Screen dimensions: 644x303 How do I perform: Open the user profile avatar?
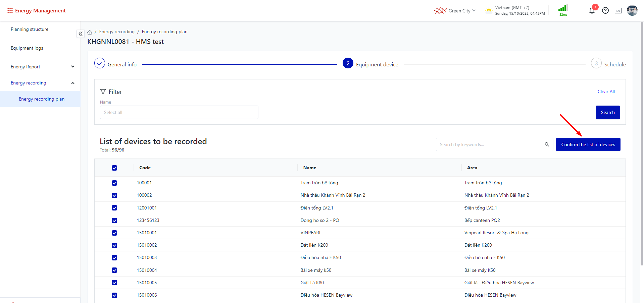632,10
